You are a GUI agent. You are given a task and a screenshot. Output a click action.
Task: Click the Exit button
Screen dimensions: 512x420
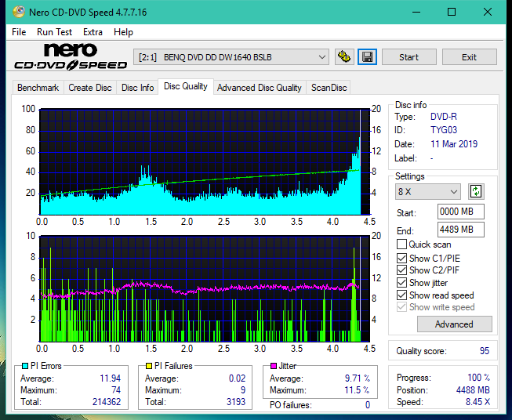pos(469,57)
